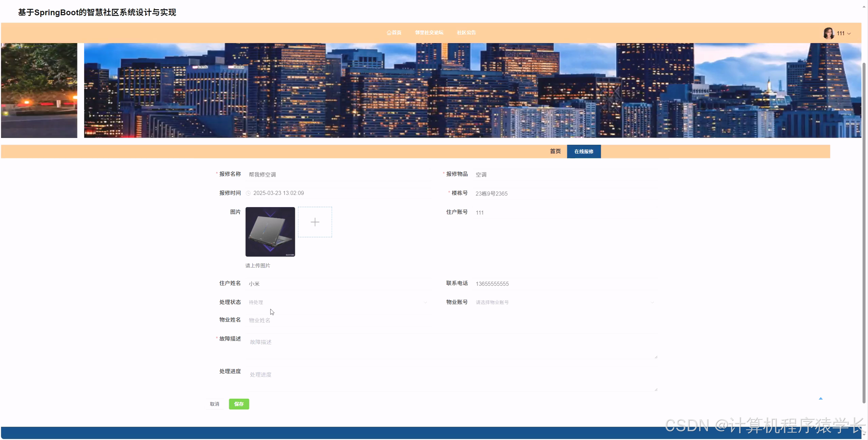
Task: Open the 邻里社交论坛 menu item
Action: (429, 33)
